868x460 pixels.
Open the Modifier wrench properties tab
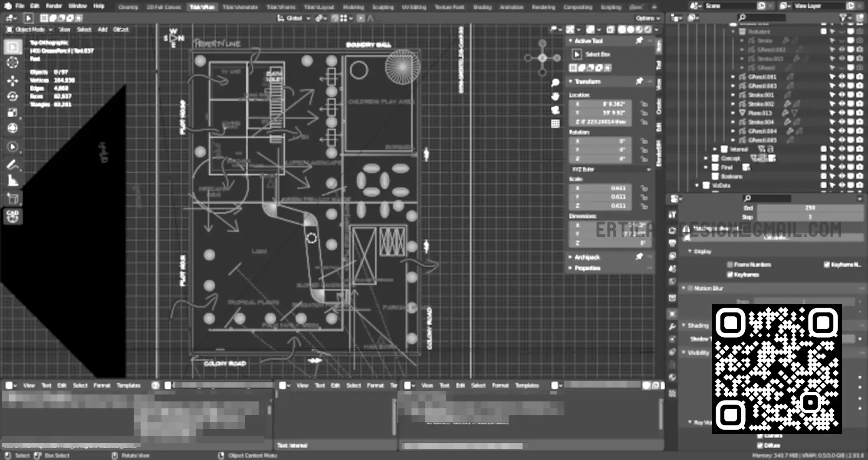672,326
